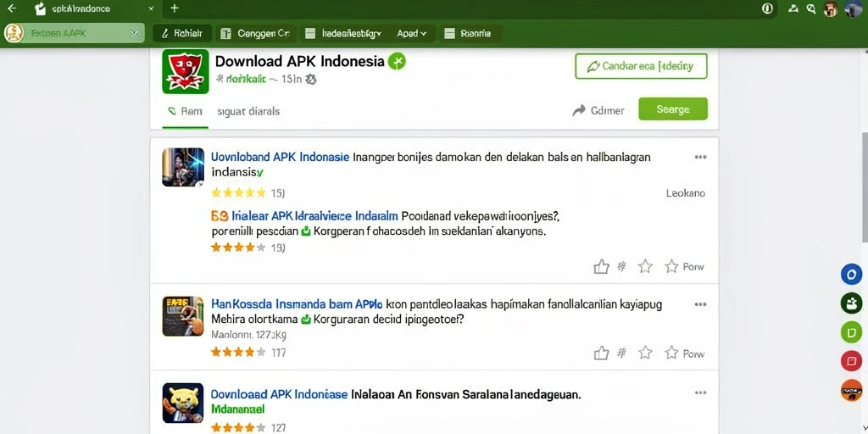This screenshot has width=868, height=434.
Task: Open the user avatar in the top right
Action: tap(854, 8)
